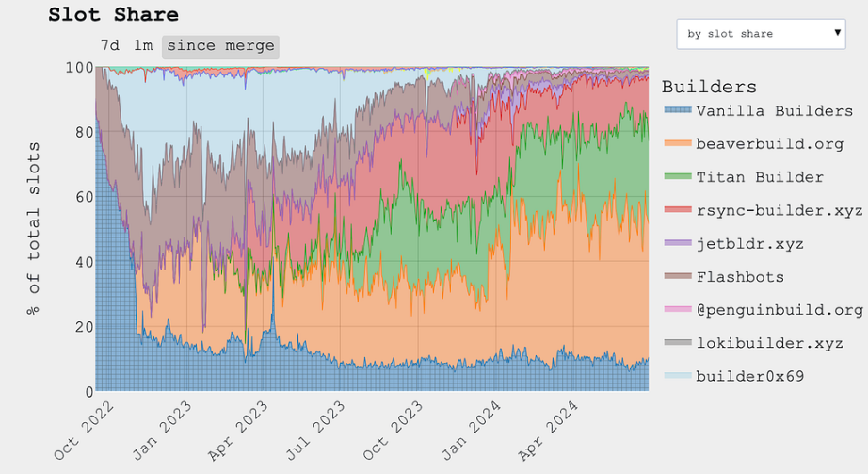This screenshot has width=868, height=474.
Task: Click the Jan 2024 axis tick label
Action: (471, 431)
